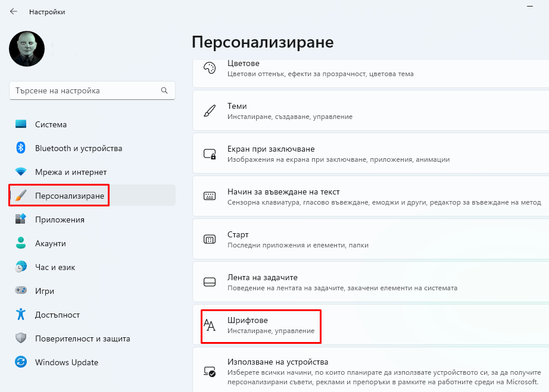The width and height of the screenshot is (549, 392).
Task: Open Екран при заключване settings
Action: point(371,153)
